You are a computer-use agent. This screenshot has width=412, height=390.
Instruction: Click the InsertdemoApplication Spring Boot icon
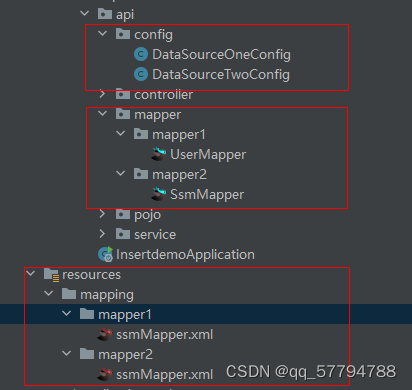(105, 254)
